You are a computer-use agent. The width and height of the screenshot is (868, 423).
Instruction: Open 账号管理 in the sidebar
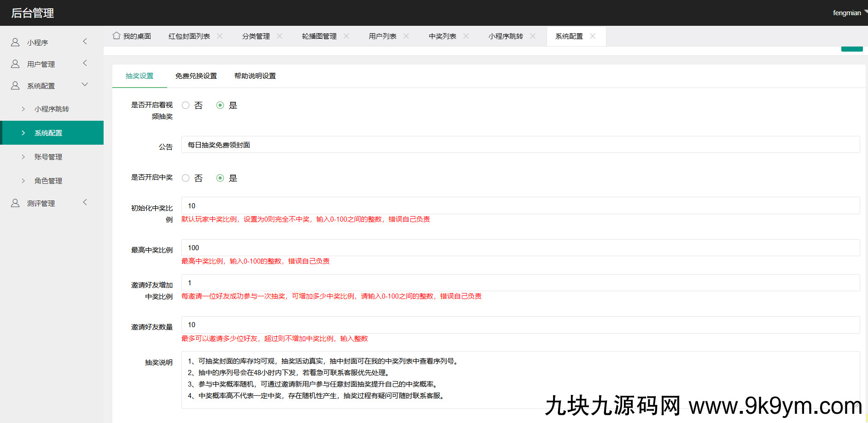[48, 157]
